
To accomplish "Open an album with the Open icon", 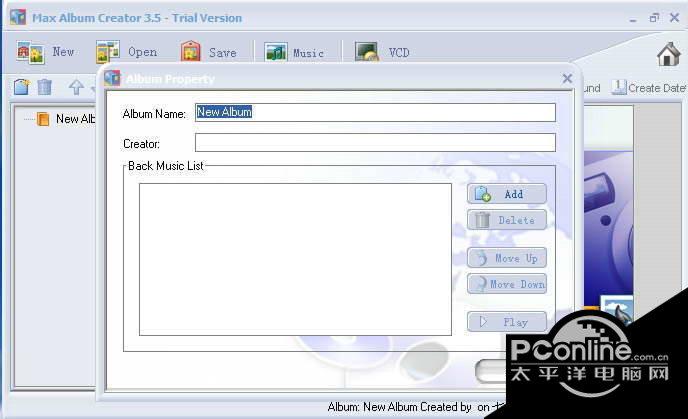I will (x=108, y=52).
